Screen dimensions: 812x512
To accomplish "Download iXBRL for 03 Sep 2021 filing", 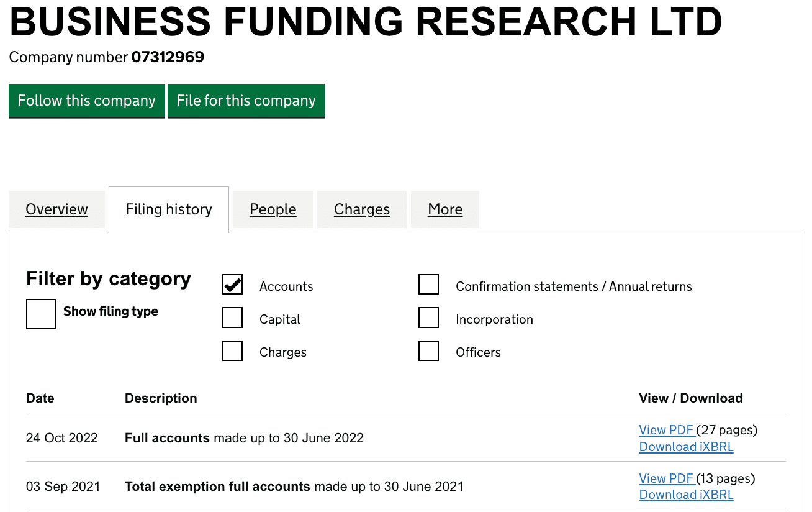I will pyautogui.click(x=686, y=495).
